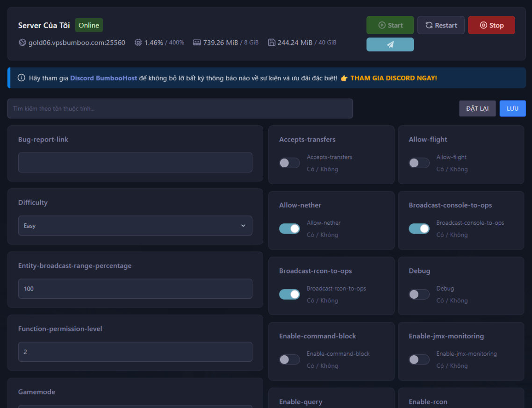Click the CPU usage icon in header
The image size is (532, 408).
[x=138, y=42]
